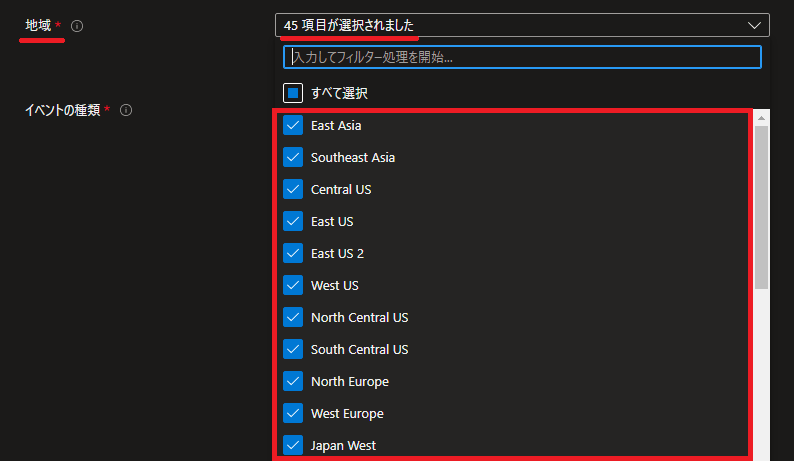Click the scrollbar up arrow in region list
The image size is (794, 461).
click(761, 118)
